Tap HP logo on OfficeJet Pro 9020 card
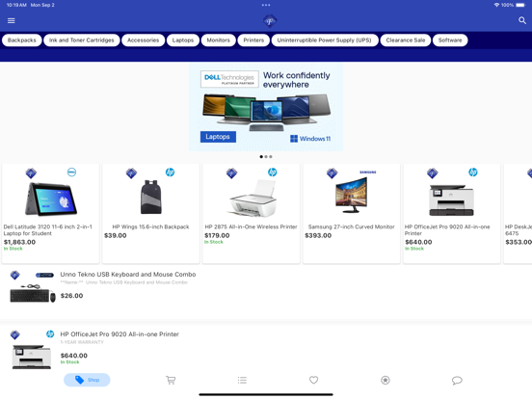Viewport: 532px width, 399px height. pyautogui.click(x=473, y=173)
